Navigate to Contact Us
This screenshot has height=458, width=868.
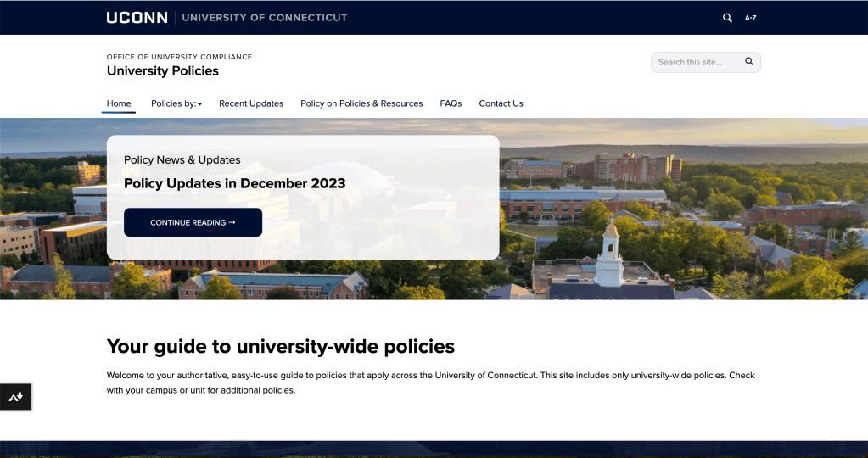(x=501, y=103)
